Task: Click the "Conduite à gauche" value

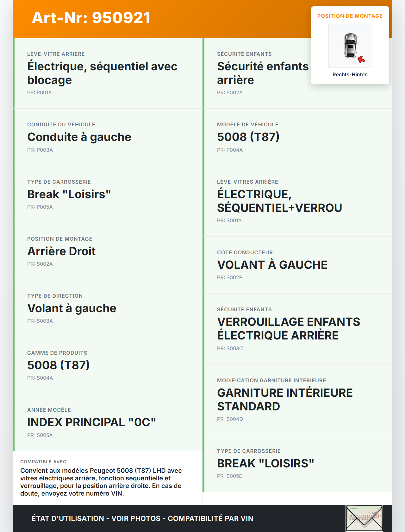Action: click(x=79, y=137)
